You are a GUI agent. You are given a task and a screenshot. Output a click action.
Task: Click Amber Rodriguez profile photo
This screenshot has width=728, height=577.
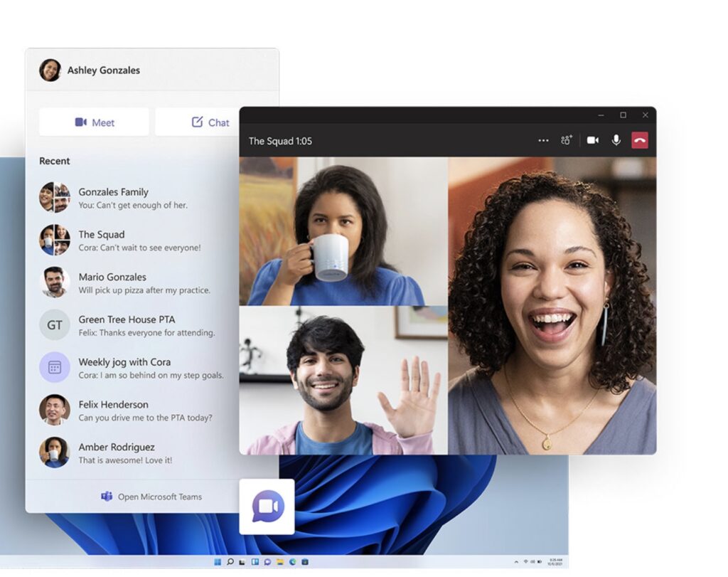tap(54, 452)
